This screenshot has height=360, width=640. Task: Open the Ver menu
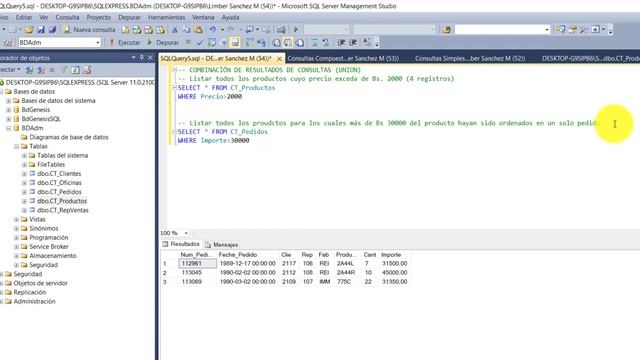(44, 18)
